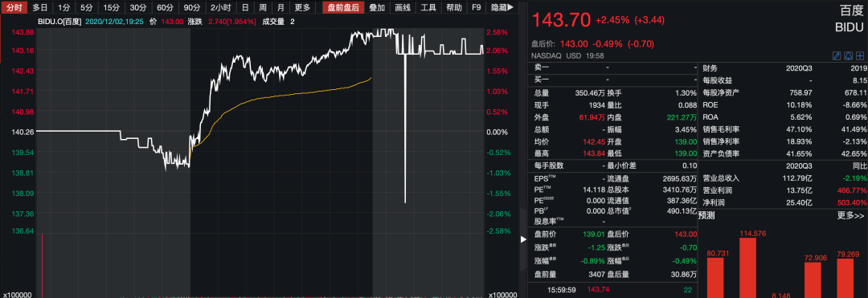
Task: Open the 画线 drawing tools
Action: click(403, 8)
